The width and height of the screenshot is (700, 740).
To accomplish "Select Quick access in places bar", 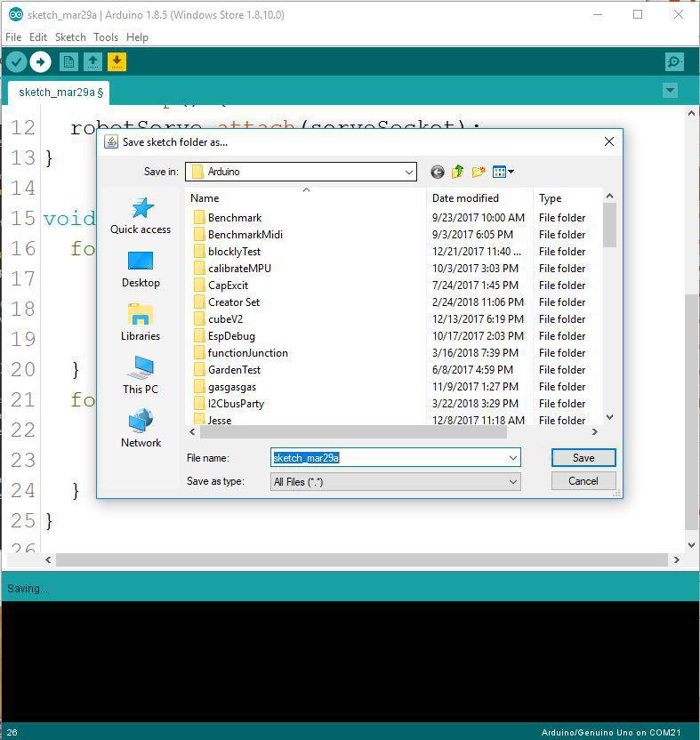I will [x=141, y=216].
